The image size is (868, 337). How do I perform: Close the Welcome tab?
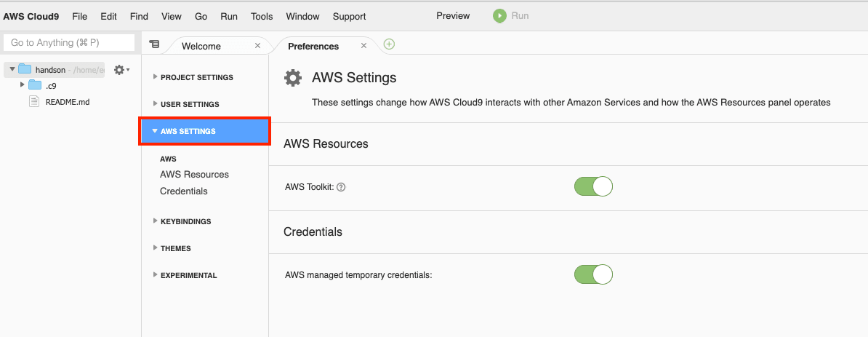point(257,45)
